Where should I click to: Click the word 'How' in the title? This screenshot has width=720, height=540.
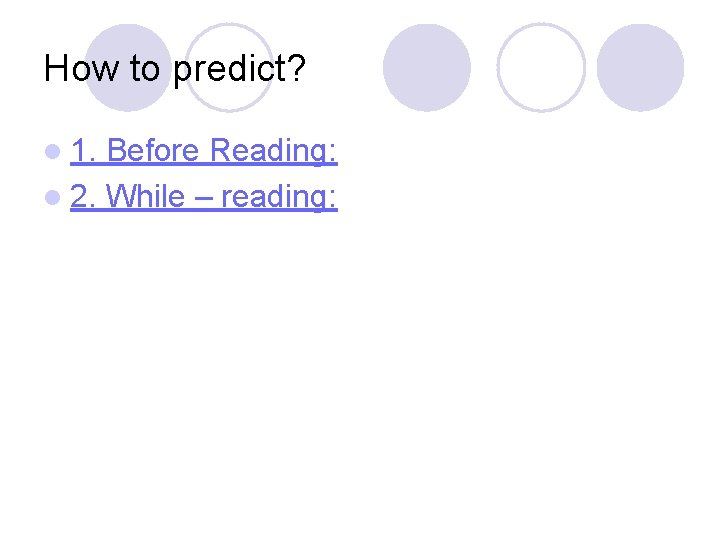tap(81, 68)
